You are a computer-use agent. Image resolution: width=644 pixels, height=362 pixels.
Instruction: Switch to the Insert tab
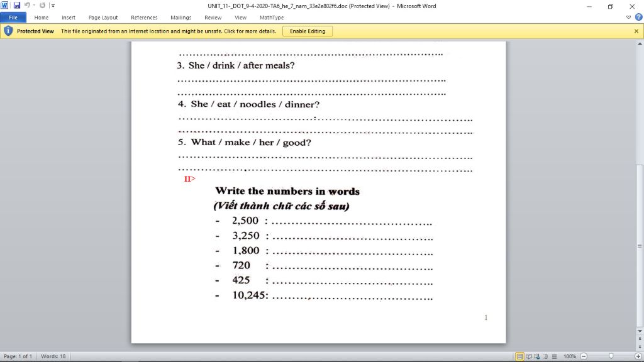tap(69, 18)
